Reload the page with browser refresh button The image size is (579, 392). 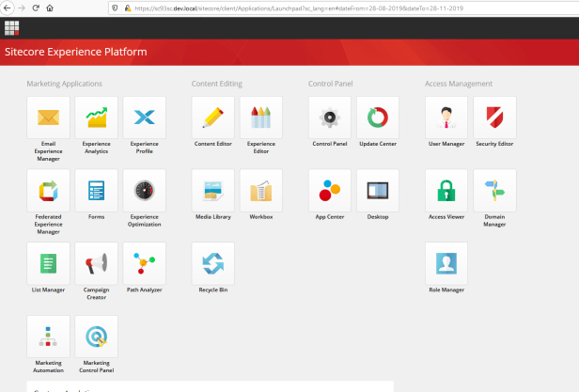click(x=34, y=8)
